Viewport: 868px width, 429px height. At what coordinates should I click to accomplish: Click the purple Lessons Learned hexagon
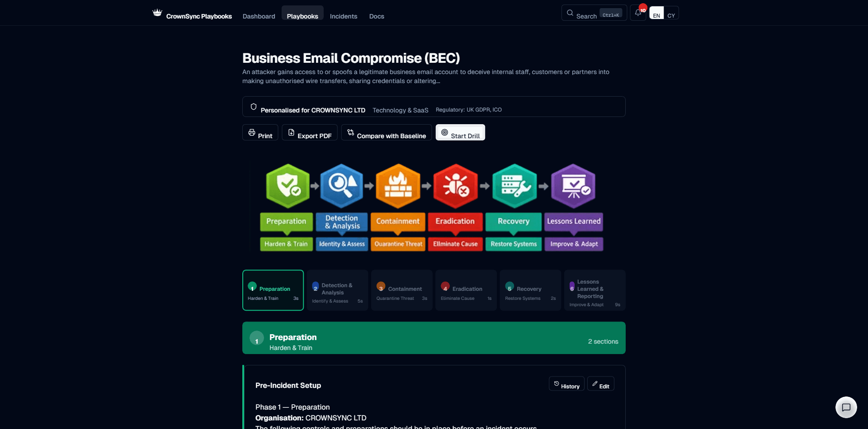point(573,186)
